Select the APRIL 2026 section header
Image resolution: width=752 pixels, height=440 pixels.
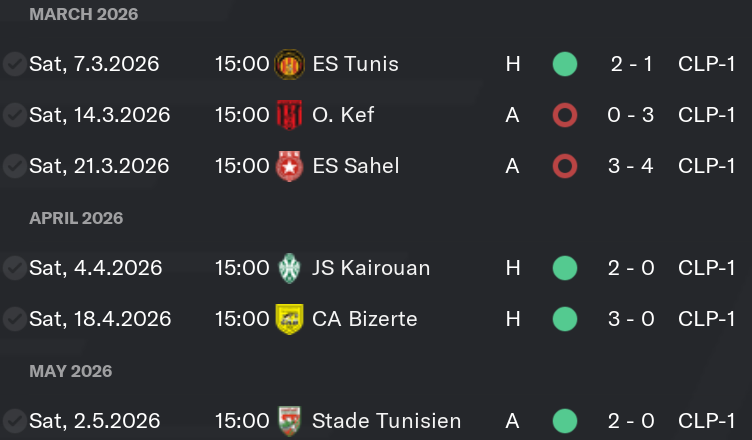tap(76, 218)
